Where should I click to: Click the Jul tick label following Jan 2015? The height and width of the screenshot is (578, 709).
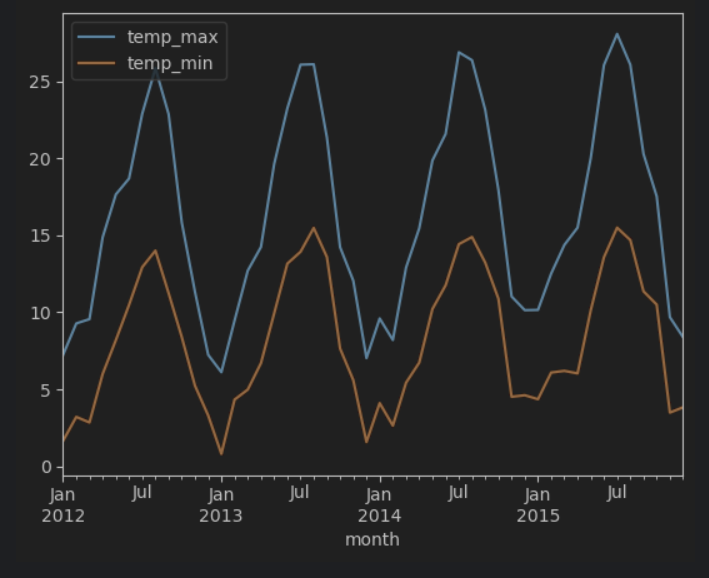(617, 493)
